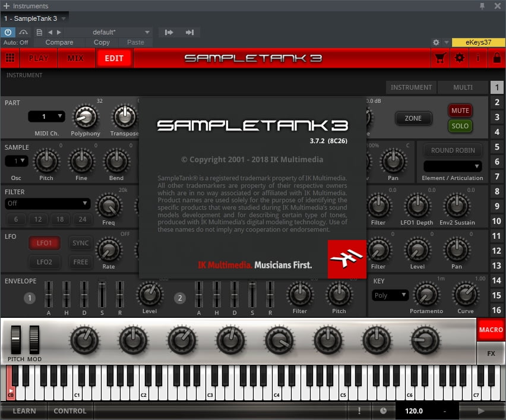
Task: Pin the Instruments window
Action: tap(482, 6)
